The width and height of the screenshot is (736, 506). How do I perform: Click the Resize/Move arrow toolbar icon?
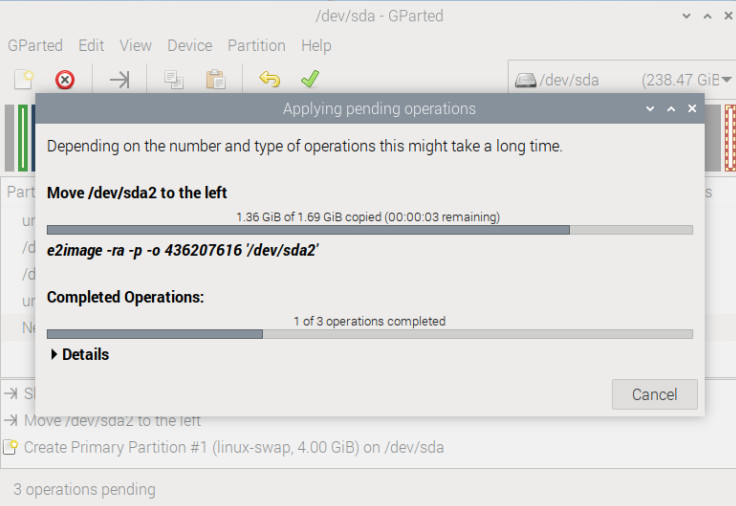(120, 79)
